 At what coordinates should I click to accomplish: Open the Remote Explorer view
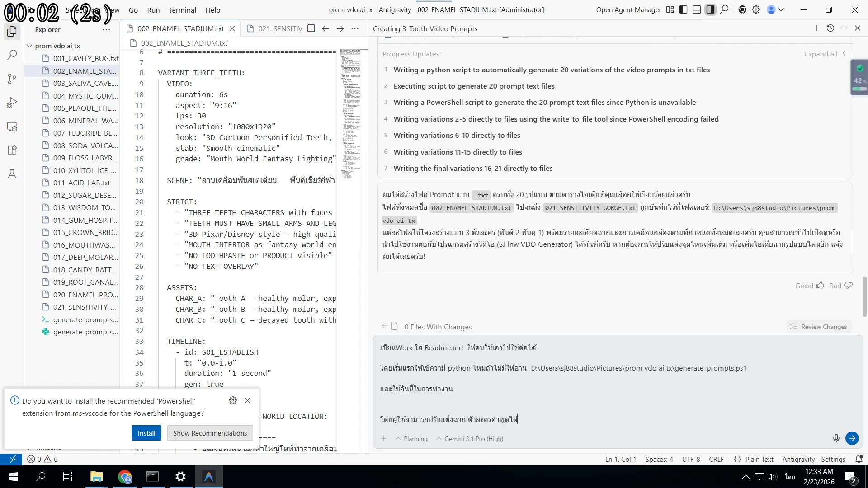[12, 127]
